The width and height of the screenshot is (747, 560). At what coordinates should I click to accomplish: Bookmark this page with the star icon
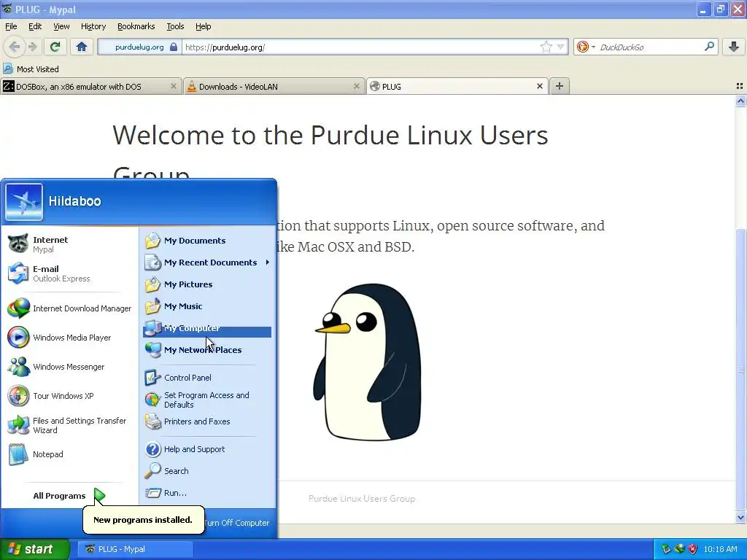[x=546, y=47]
